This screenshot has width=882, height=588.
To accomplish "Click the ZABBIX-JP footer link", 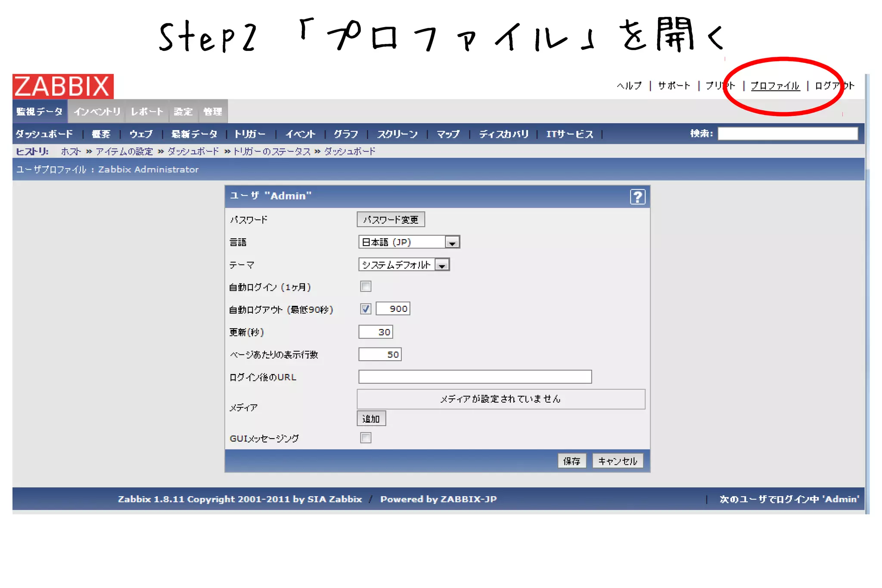I will coord(469,499).
